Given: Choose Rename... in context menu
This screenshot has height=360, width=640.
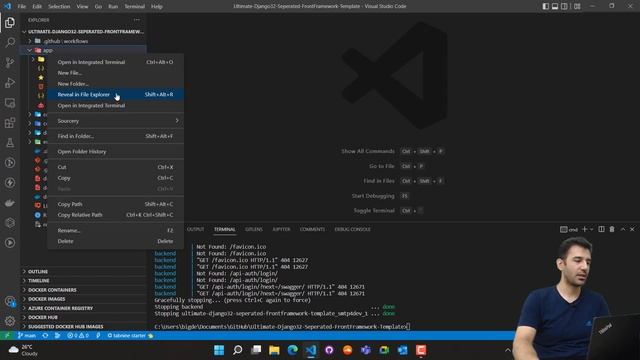Looking at the screenshot, I should (x=116, y=230).
